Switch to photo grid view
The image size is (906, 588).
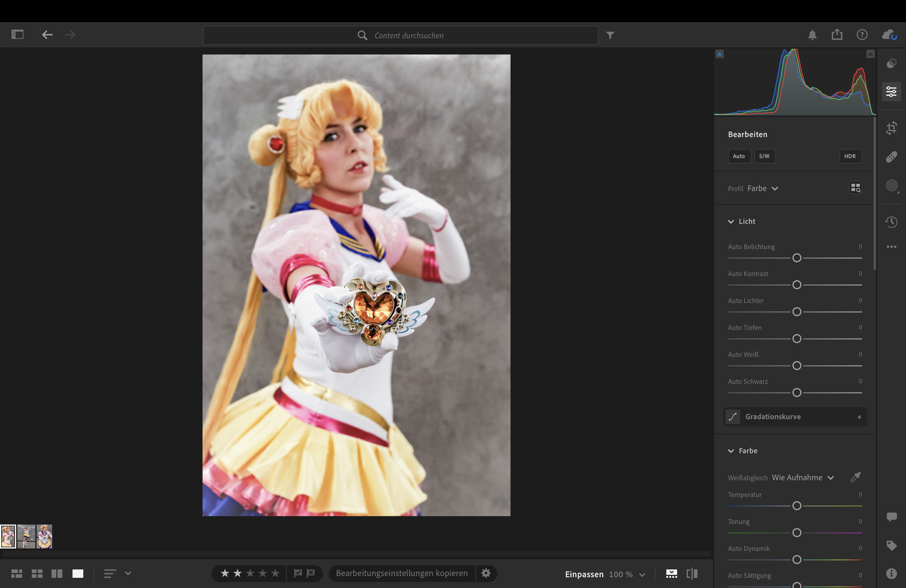coord(17,574)
